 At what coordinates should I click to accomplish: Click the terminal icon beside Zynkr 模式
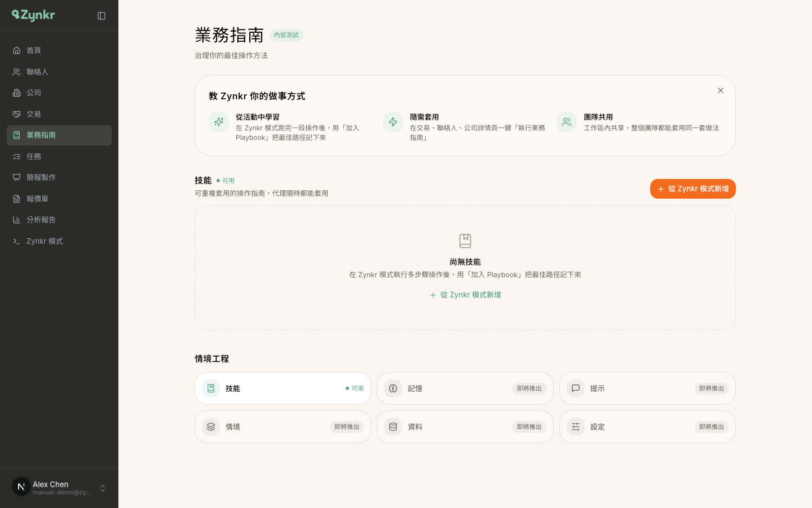[x=17, y=241]
